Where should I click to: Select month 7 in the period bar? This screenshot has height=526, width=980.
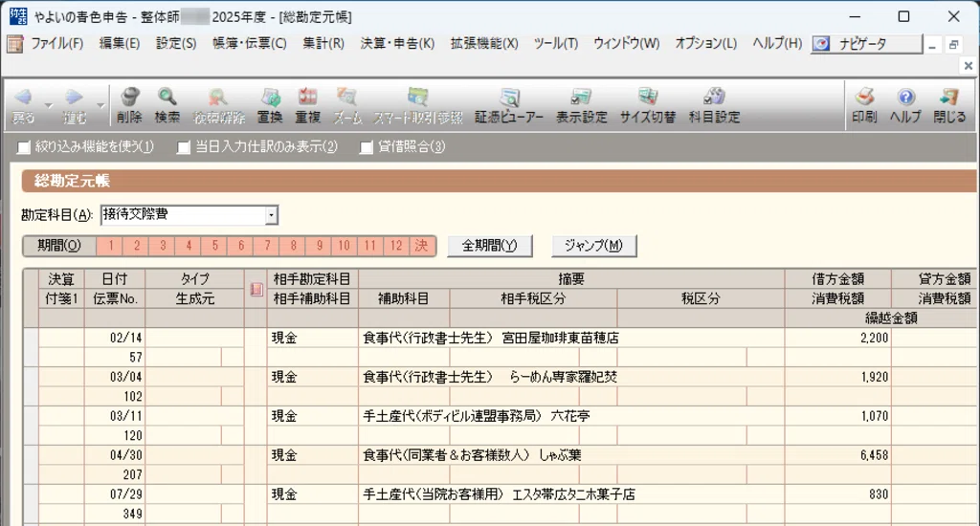(267, 246)
